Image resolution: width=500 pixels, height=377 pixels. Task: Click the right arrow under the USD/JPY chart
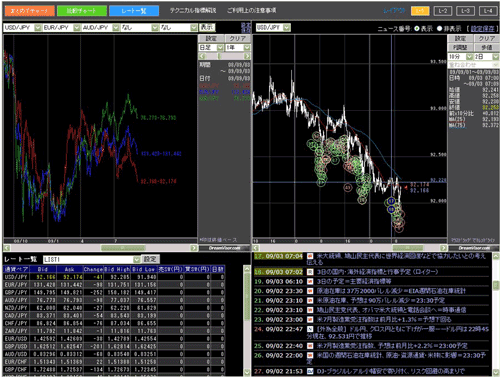tap(443, 248)
